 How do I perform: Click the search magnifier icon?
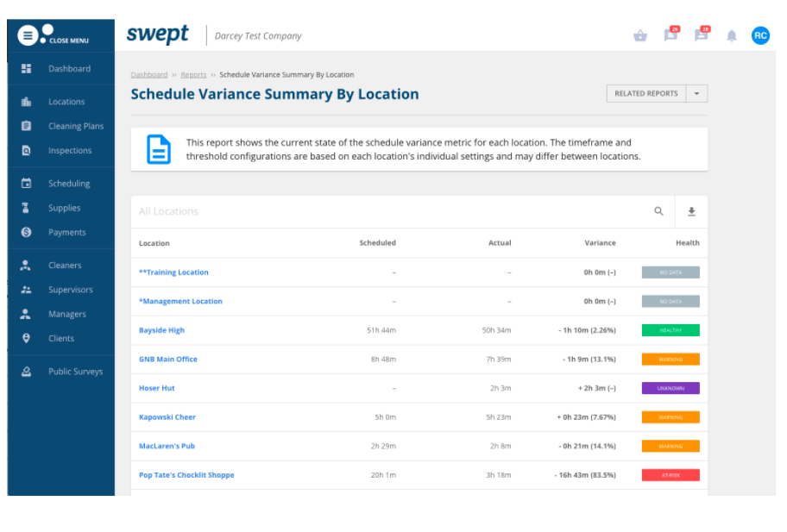(658, 211)
